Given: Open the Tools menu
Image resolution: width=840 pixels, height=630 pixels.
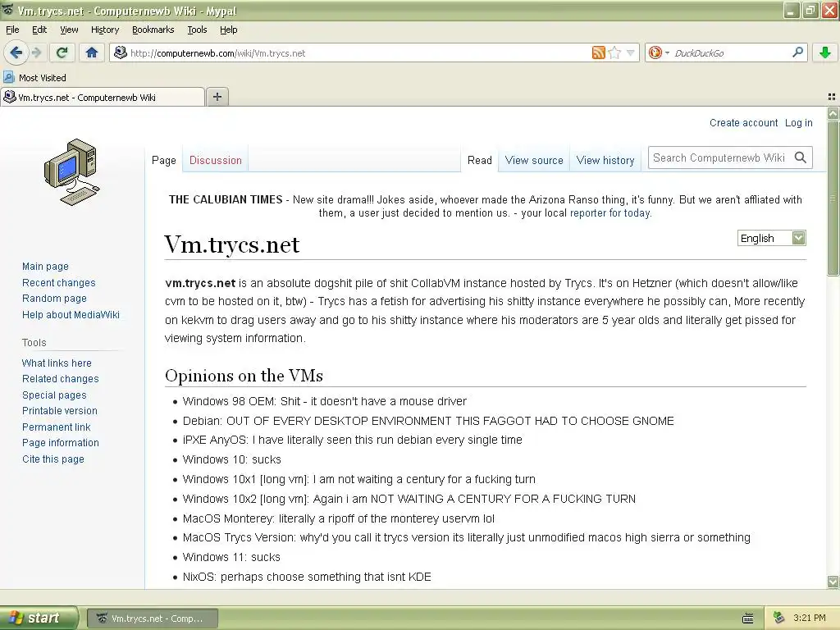Looking at the screenshot, I should pos(197,30).
